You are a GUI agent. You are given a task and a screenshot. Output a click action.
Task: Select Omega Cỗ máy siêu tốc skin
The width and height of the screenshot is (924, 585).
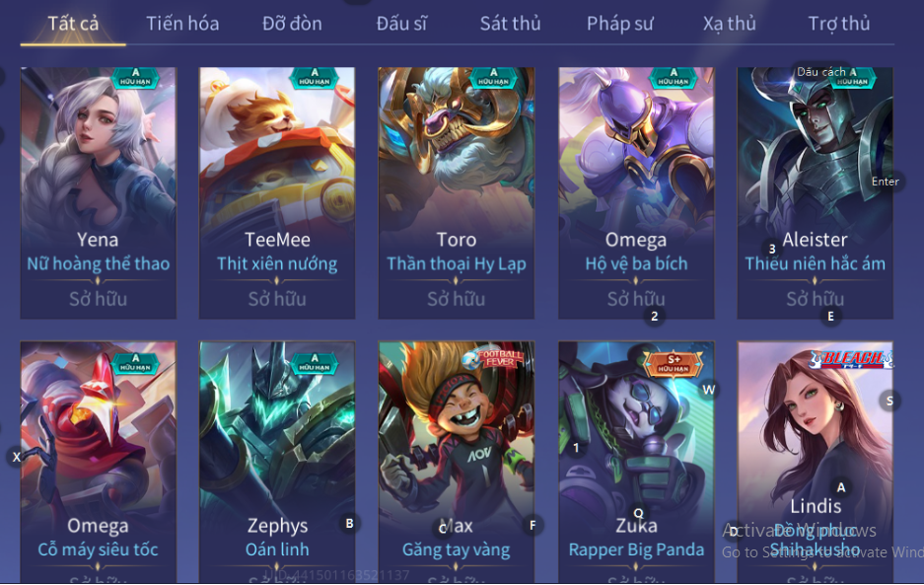click(99, 463)
